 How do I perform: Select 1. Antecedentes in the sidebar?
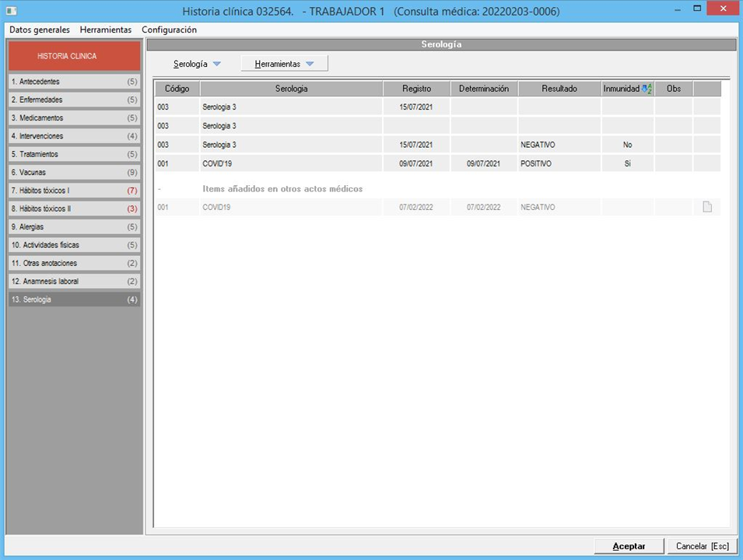click(x=74, y=82)
